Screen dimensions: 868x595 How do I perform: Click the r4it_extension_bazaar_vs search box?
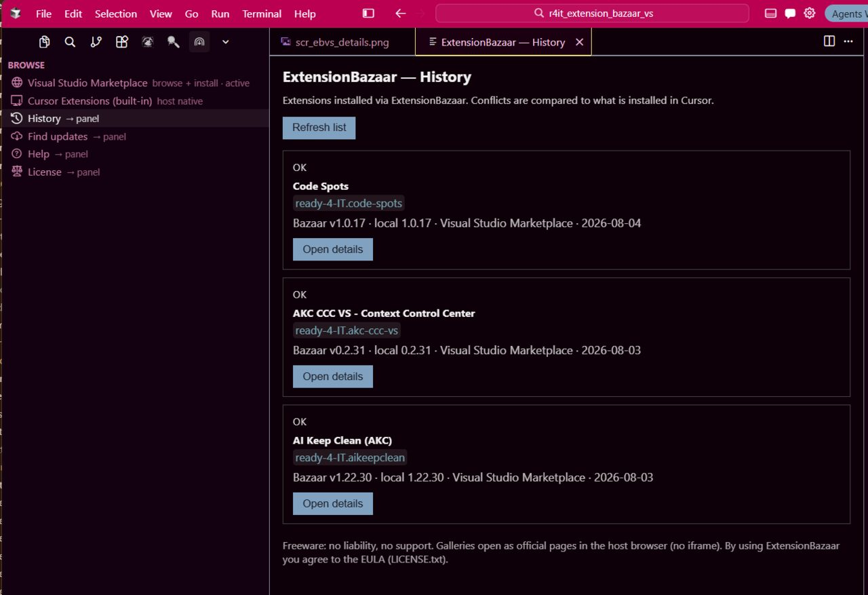tap(592, 13)
